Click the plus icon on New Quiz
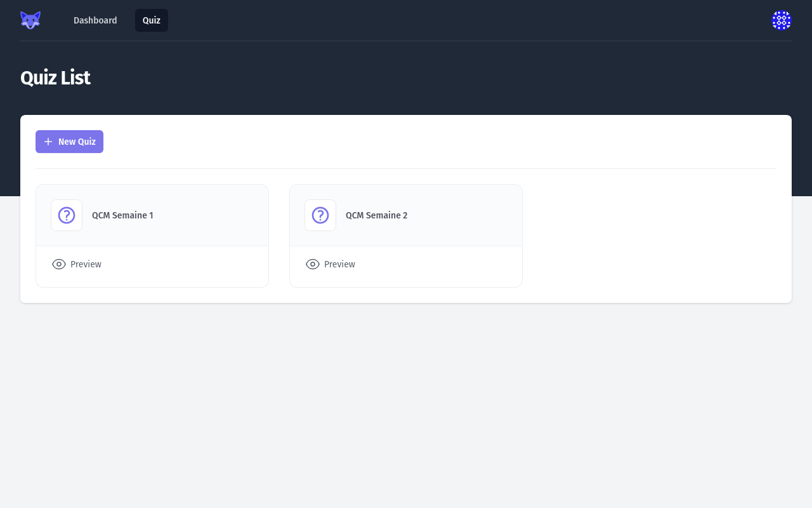This screenshot has height=508, width=812. pyautogui.click(x=48, y=142)
